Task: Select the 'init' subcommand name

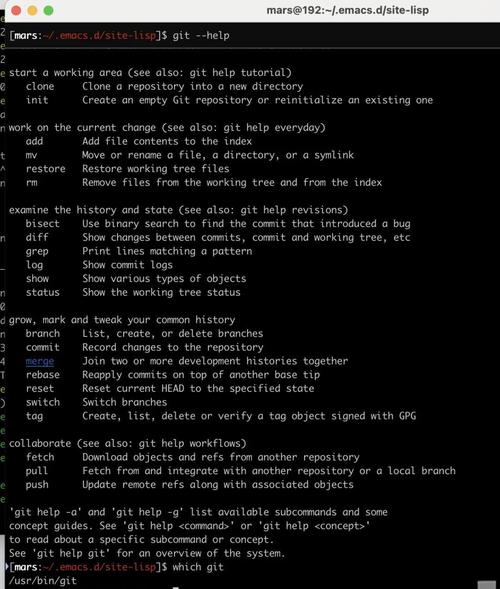Action: [37, 100]
